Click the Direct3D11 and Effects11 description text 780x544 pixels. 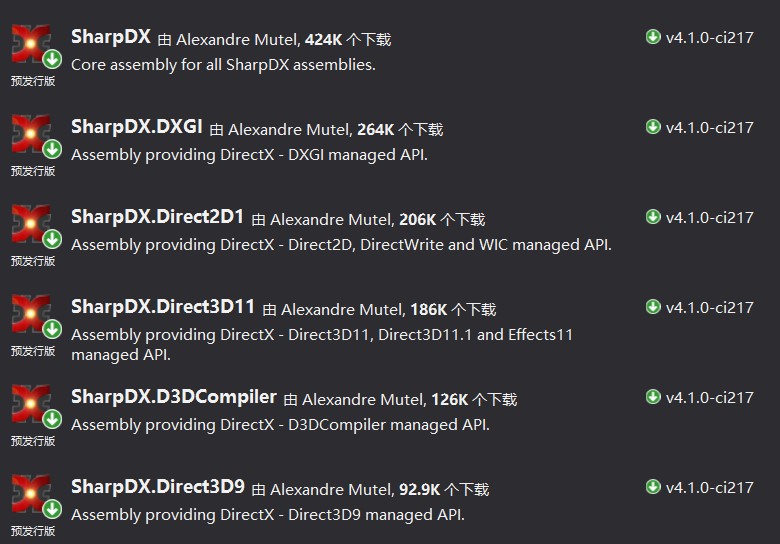pyautogui.click(x=322, y=344)
